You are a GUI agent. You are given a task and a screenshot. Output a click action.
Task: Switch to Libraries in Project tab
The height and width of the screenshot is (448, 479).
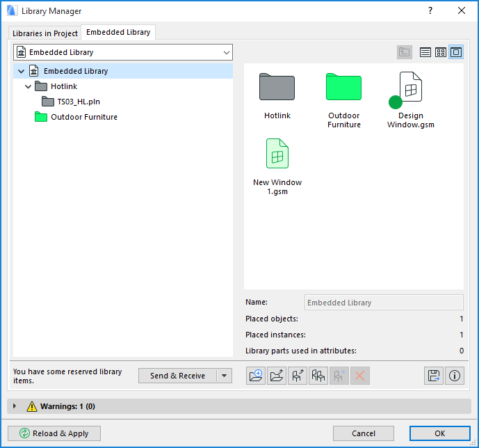pos(45,33)
